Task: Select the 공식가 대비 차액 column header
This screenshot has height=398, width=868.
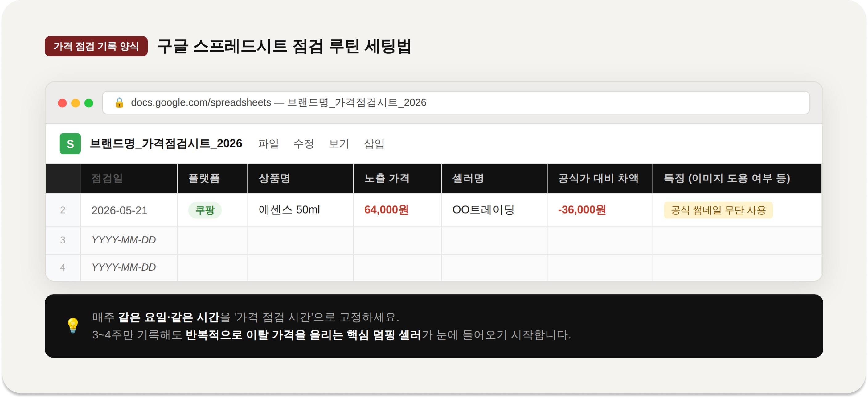Action: pos(600,178)
